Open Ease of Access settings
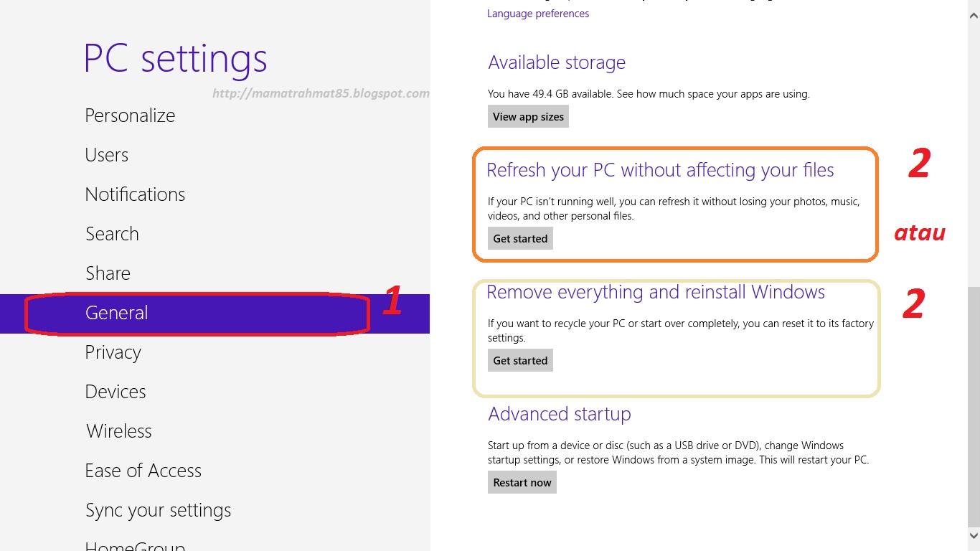Viewport: 980px width, 551px height. point(143,471)
